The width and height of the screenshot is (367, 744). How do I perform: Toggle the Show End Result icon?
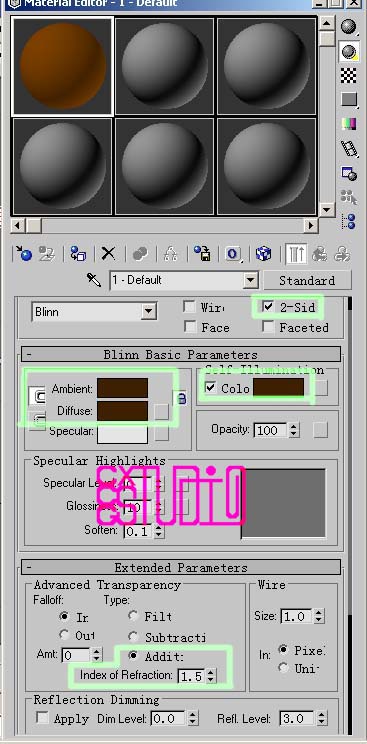click(296, 254)
